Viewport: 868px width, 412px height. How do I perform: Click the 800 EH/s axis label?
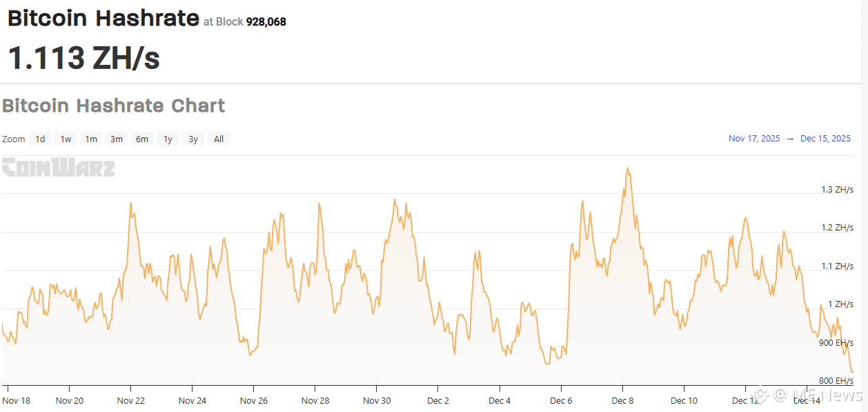tap(836, 381)
